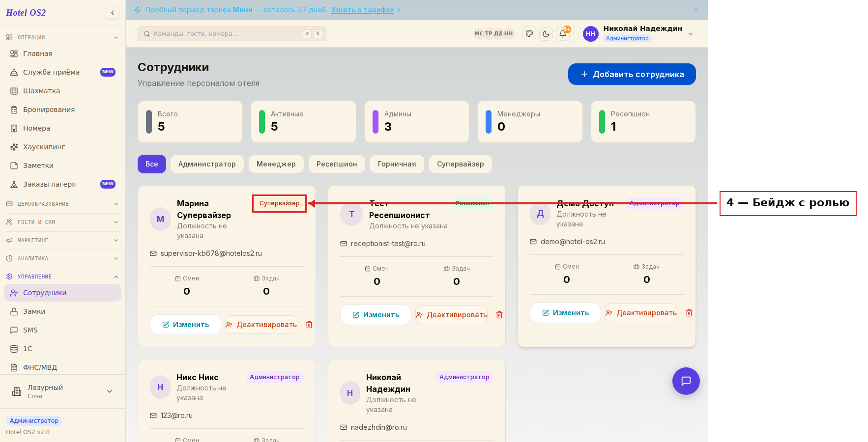868x442 pixels.
Task: Delete Демо Доступ with trash icon
Action: (x=689, y=313)
